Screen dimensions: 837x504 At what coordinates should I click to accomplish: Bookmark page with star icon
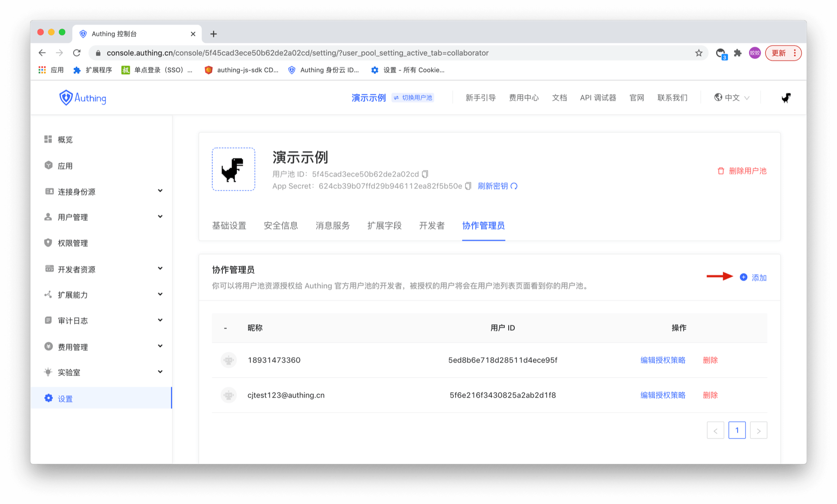(x=699, y=53)
